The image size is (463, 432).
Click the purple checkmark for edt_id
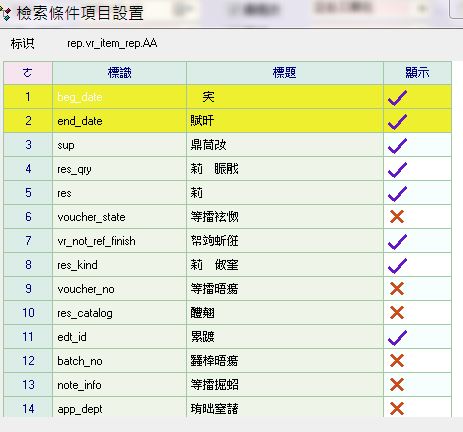[397, 338]
